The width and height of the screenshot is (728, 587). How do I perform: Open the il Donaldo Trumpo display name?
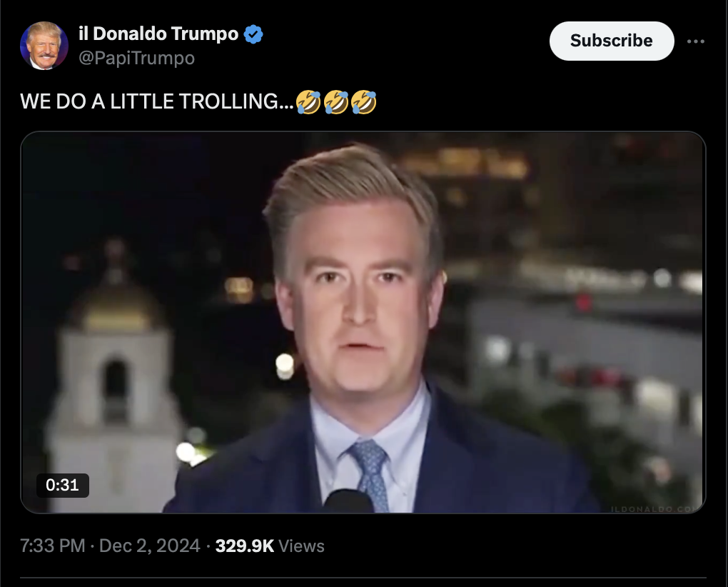pos(158,34)
